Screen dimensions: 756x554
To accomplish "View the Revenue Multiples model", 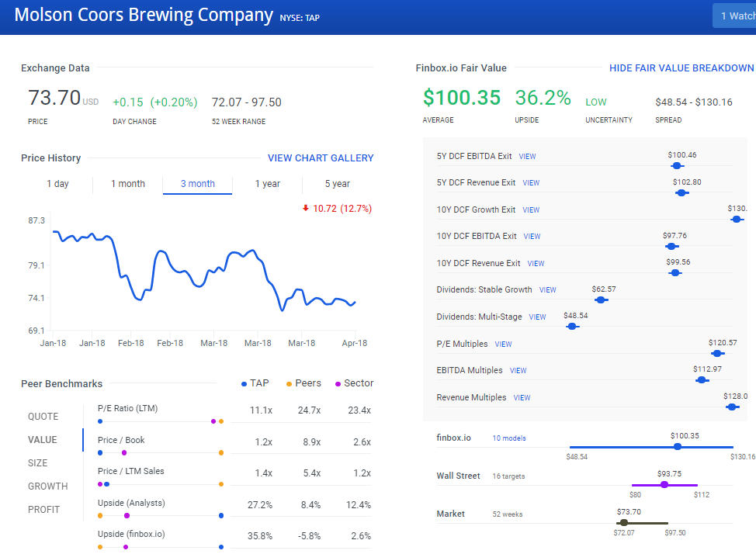I will (x=522, y=398).
